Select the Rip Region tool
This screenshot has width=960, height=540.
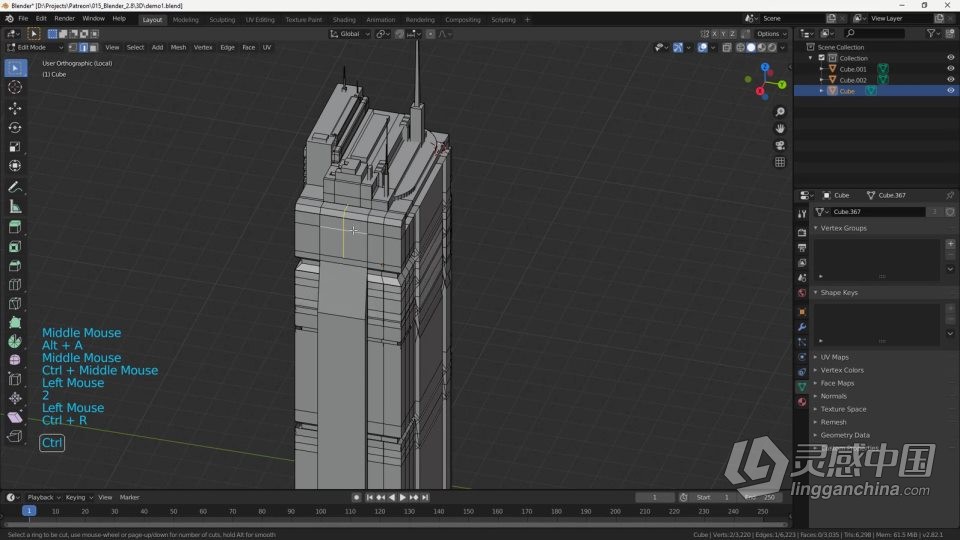point(15,436)
